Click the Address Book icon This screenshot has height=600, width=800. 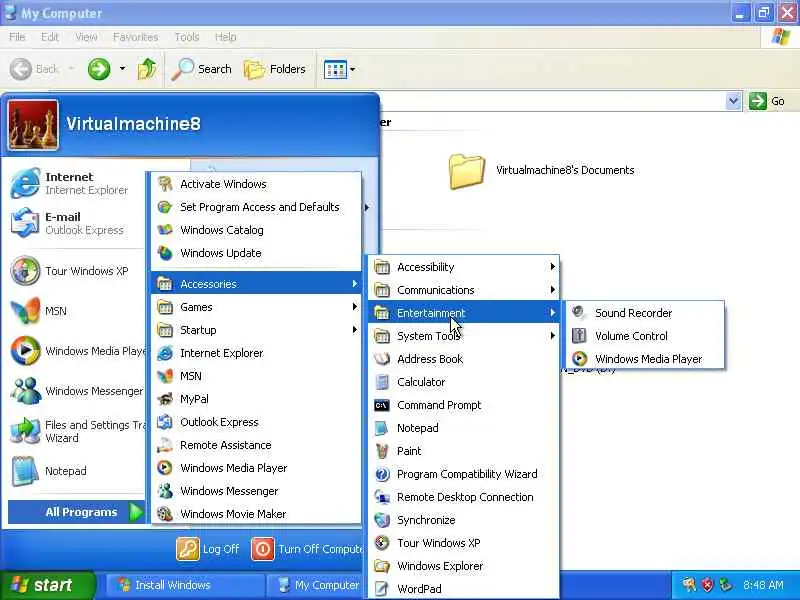(x=382, y=359)
